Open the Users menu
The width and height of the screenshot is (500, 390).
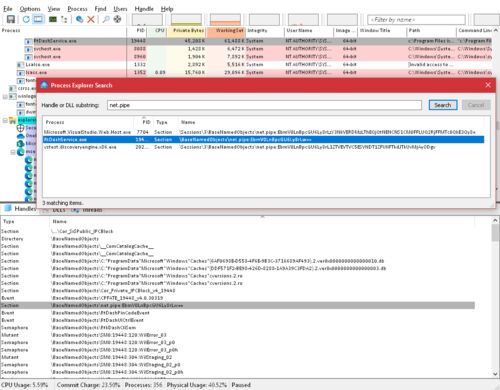120,9
